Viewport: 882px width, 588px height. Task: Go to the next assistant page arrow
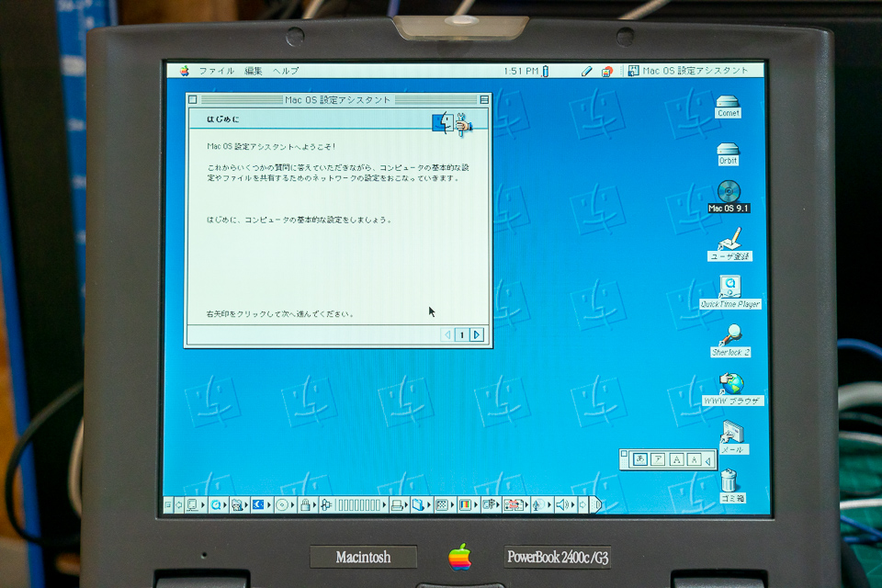click(x=477, y=334)
